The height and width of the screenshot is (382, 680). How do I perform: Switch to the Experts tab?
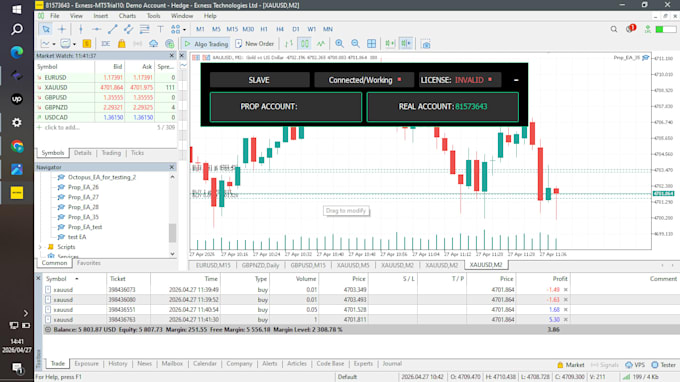point(363,364)
